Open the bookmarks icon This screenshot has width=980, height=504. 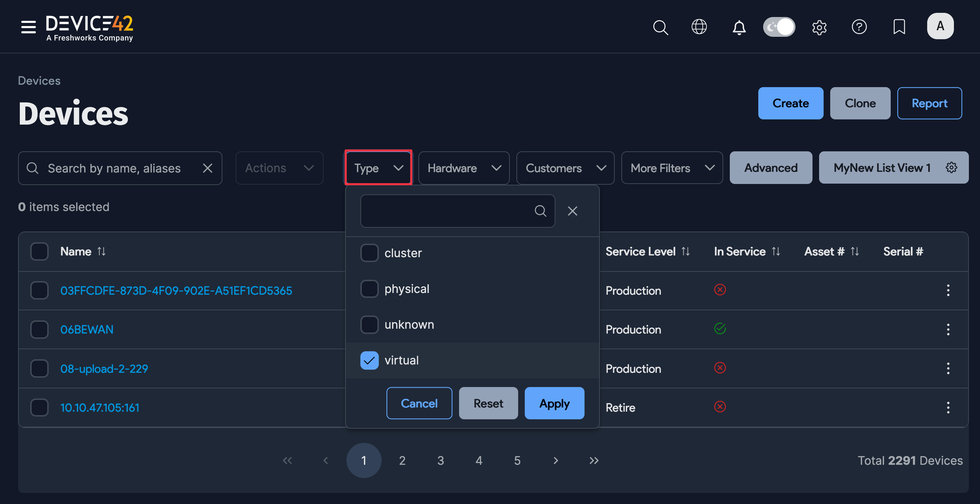(899, 27)
